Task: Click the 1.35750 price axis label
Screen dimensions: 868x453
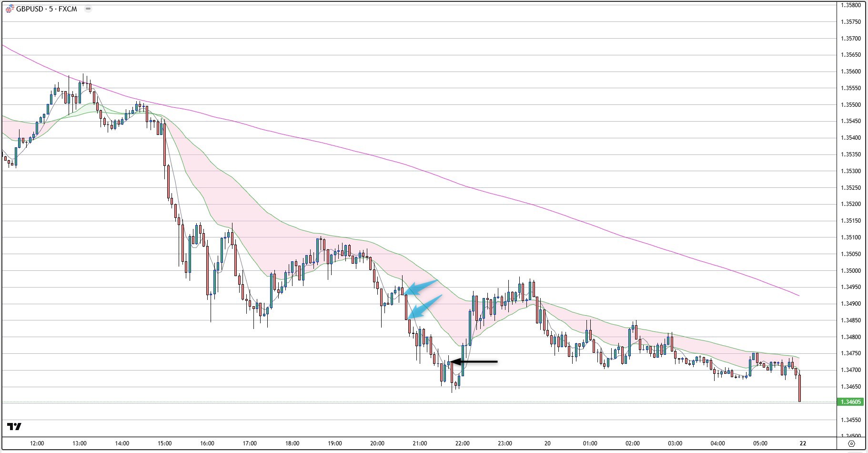Action: click(850, 22)
